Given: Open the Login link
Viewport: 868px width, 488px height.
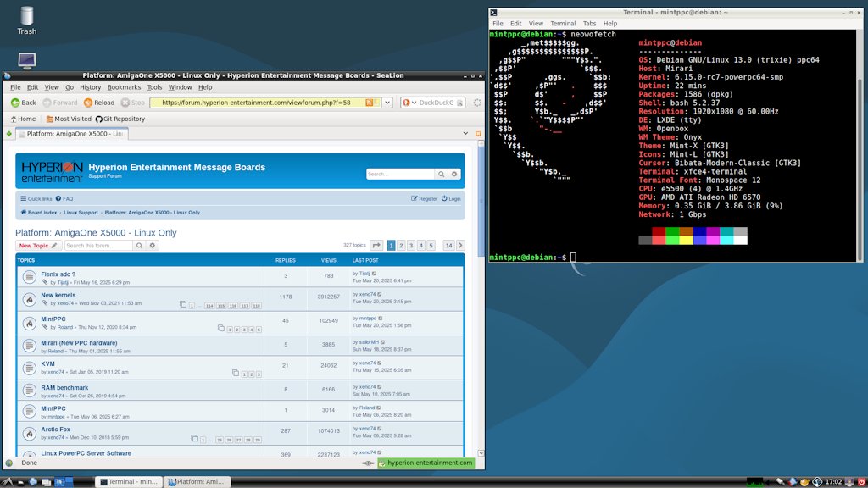Looking at the screenshot, I should [x=451, y=198].
